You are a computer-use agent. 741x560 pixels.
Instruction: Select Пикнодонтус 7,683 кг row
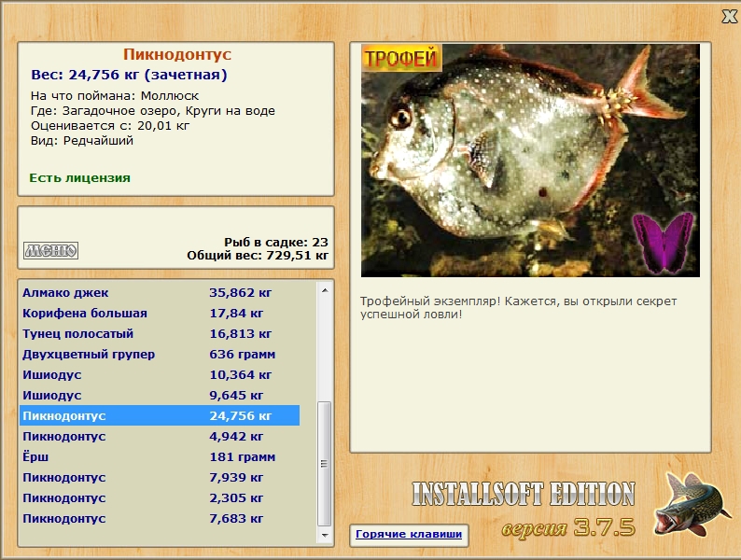click(x=160, y=518)
